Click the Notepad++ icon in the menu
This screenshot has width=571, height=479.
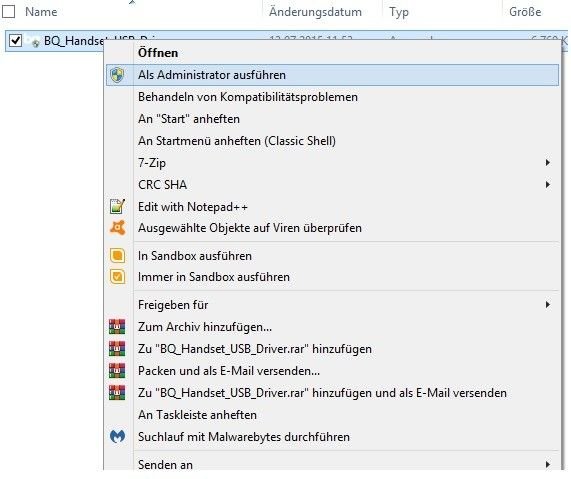[117, 207]
